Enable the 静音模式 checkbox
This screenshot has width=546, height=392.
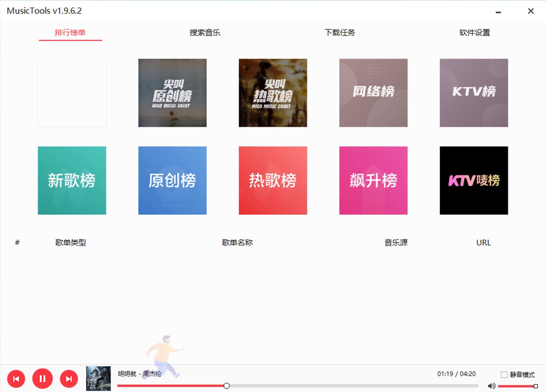tap(504, 375)
